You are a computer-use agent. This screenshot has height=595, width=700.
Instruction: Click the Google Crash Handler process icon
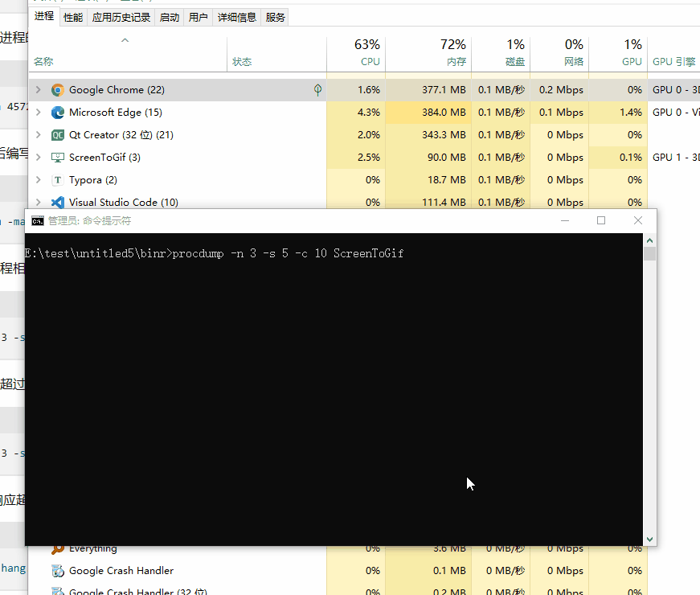58,570
